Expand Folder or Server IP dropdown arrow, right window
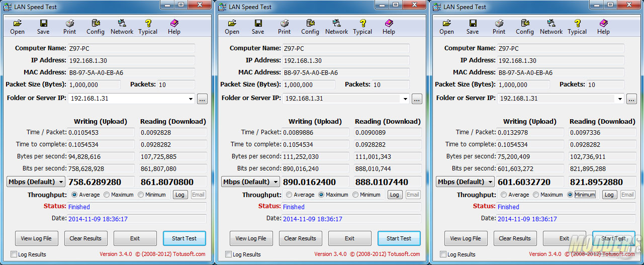The height and width of the screenshot is (265, 644). tap(620, 99)
